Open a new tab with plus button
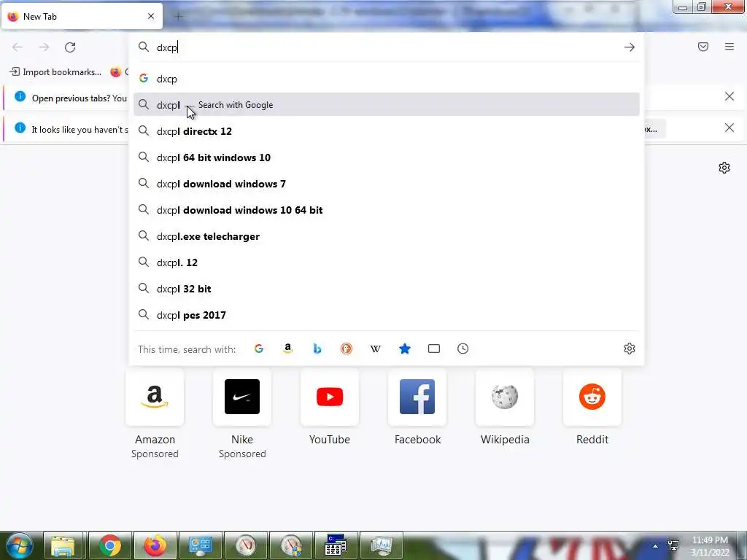 (x=178, y=17)
